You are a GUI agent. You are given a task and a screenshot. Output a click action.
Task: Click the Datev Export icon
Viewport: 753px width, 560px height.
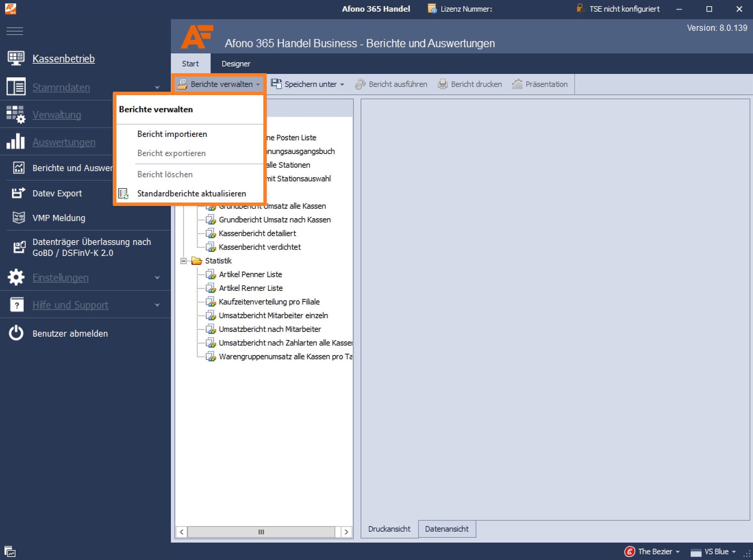[18, 193]
